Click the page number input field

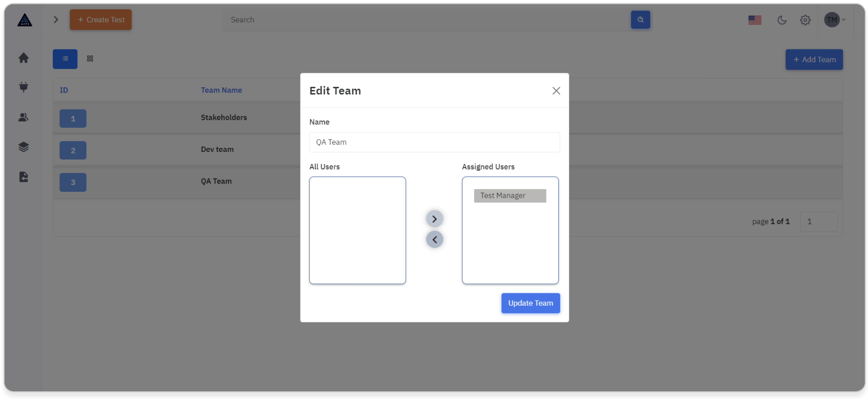(x=819, y=222)
